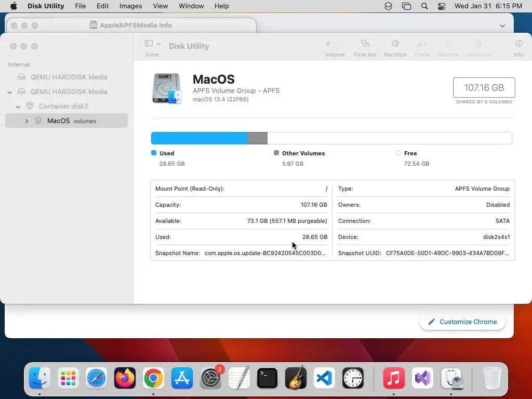Open Visual Studio Code from the Dock
This screenshot has height=399, width=532.
[324, 378]
